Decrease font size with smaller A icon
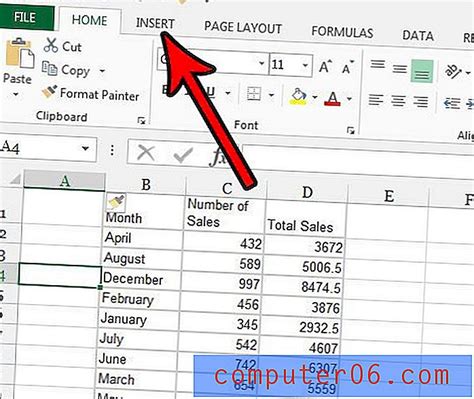The width and height of the screenshot is (474, 399). pyautogui.click(x=348, y=68)
